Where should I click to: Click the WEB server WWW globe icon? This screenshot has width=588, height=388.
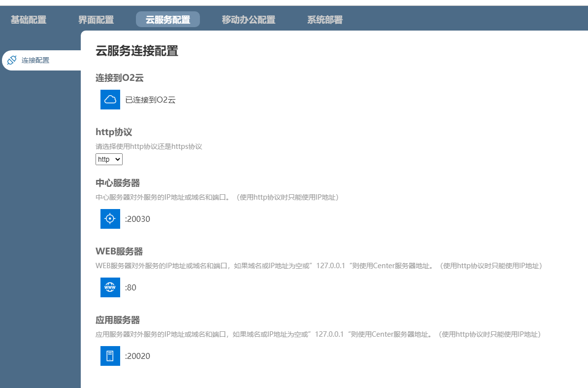tap(110, 287)
